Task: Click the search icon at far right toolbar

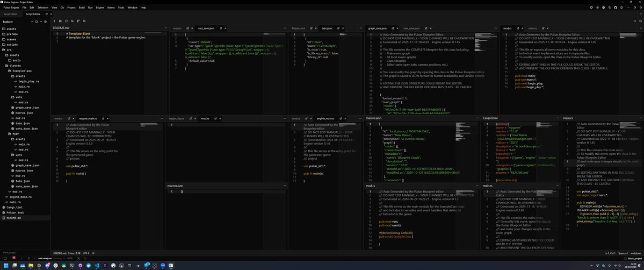Action: 641,21
